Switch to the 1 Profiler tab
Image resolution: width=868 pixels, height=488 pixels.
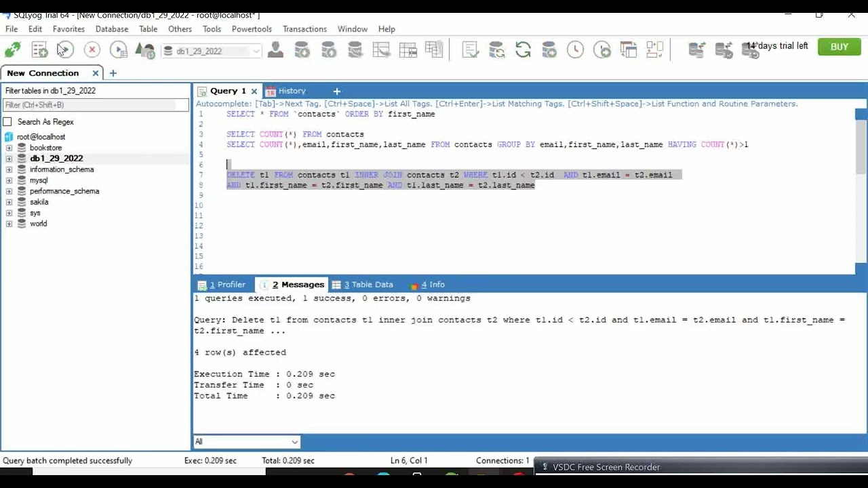point(222,285)
